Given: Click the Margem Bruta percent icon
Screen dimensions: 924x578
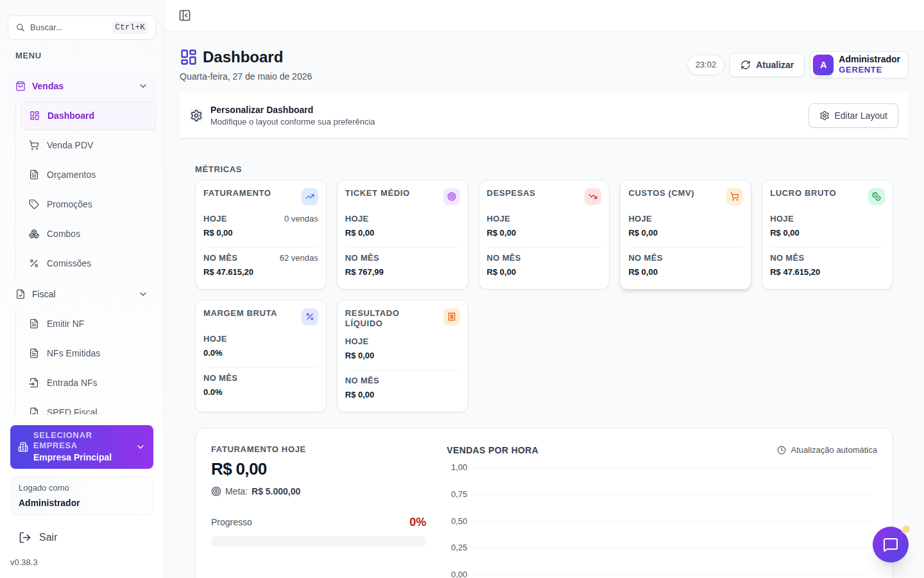Looking at the screenshot, I should click(310, 317).
